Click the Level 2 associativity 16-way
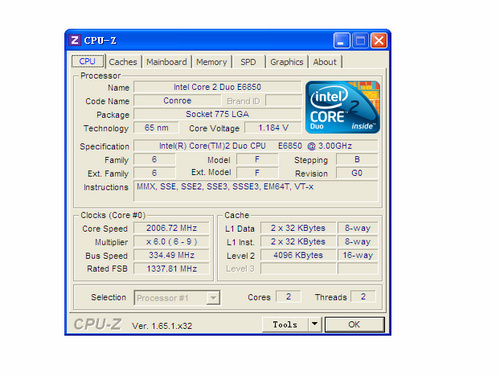 [358, 255]
